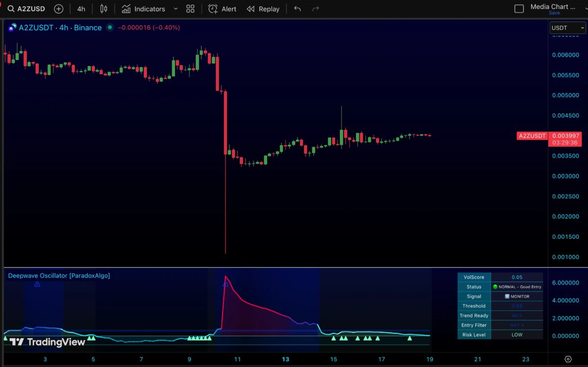Click the Risk Level LOW cell
This screenshot has width=588, height=367.
[517, 335]
